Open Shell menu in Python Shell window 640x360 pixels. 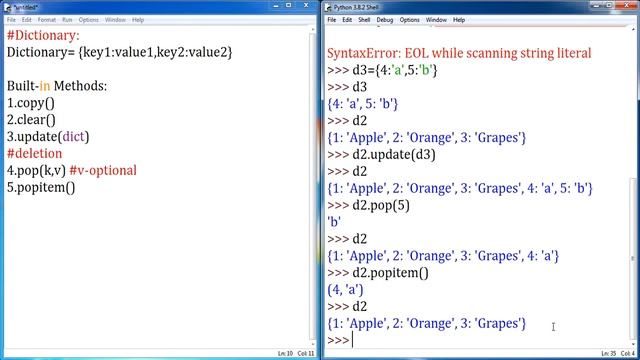[364, 20]
